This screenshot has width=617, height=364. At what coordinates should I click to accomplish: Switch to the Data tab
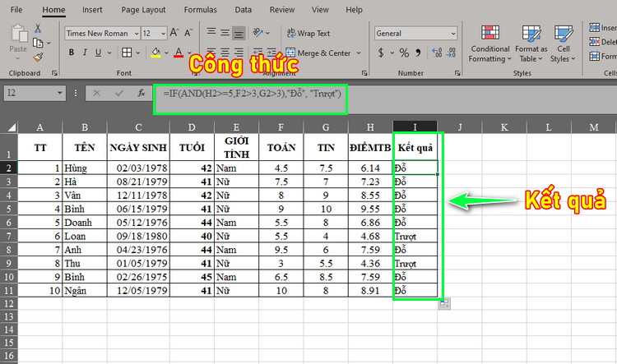244,10
